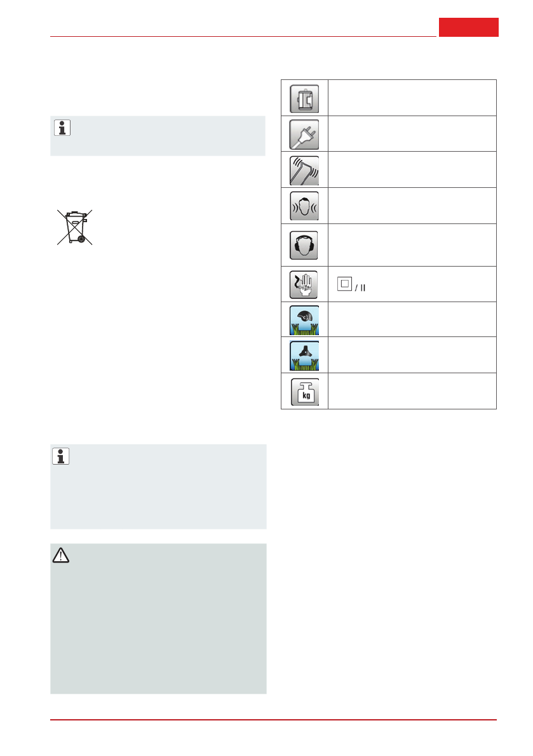The height and width of the screenshot is (756, 533).
Task: Click the empty cell beside the kg icon
Action: 412,391
